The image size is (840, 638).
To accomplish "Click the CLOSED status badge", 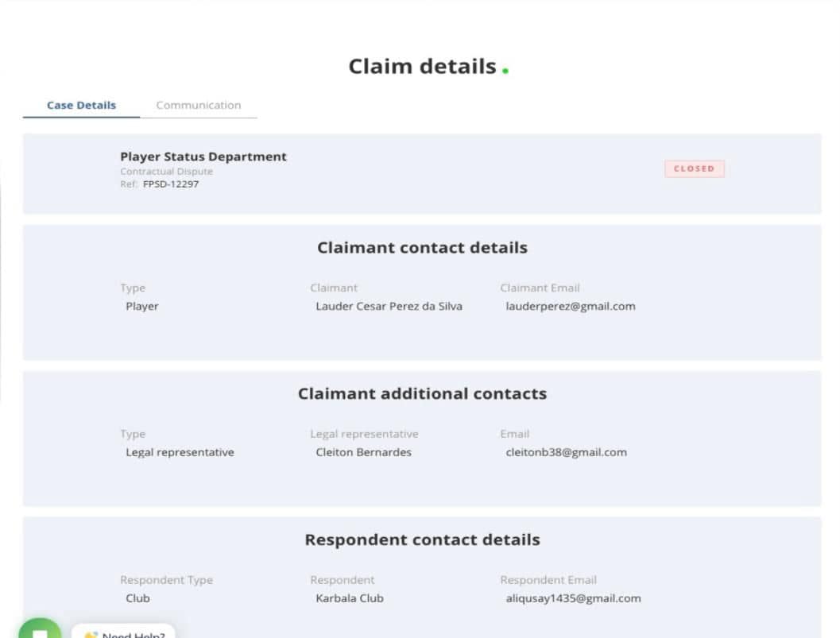I will pos(694,168).
